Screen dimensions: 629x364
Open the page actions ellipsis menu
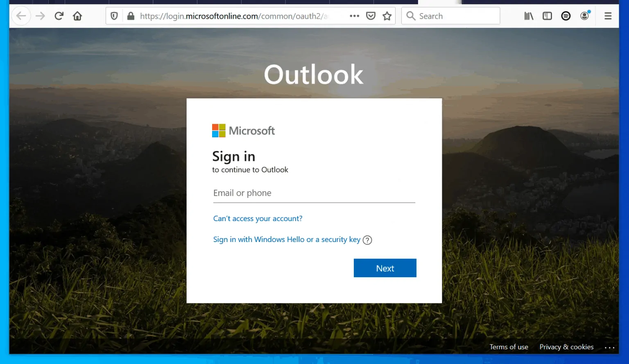click(354, 16)
